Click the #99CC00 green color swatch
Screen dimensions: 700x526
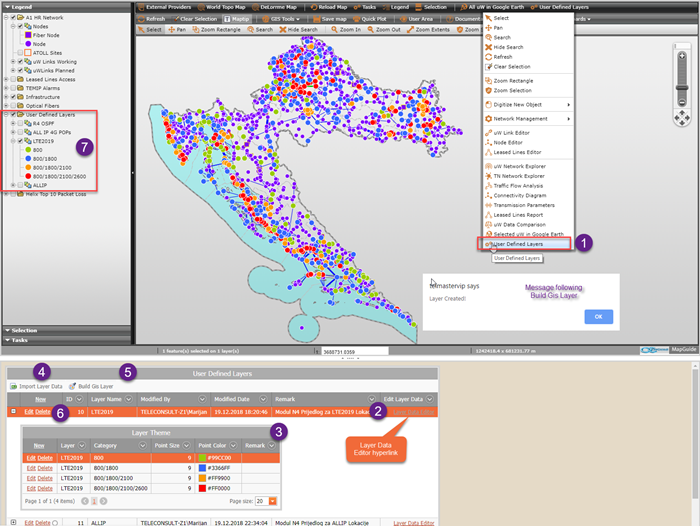click(202, 458)
